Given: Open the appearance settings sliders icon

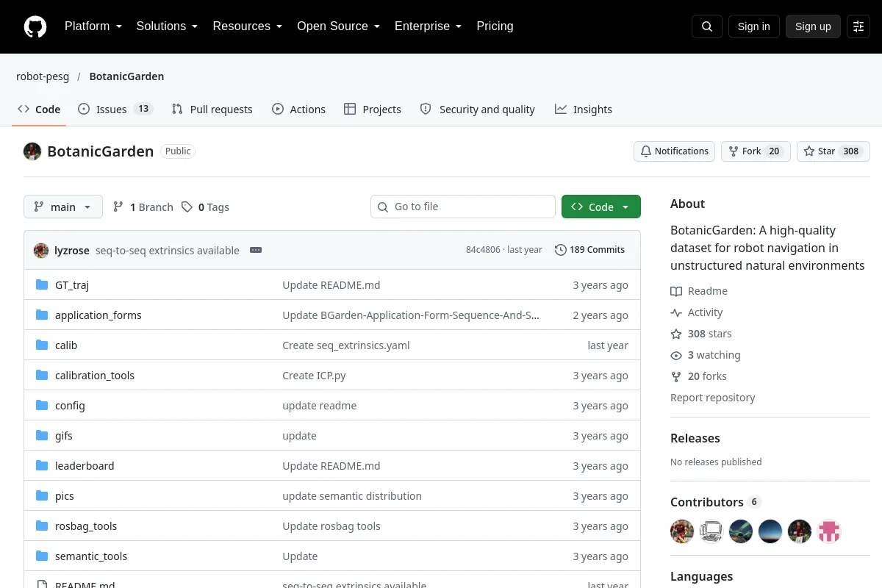Looking at the screenshot, I should pos(858,26).
